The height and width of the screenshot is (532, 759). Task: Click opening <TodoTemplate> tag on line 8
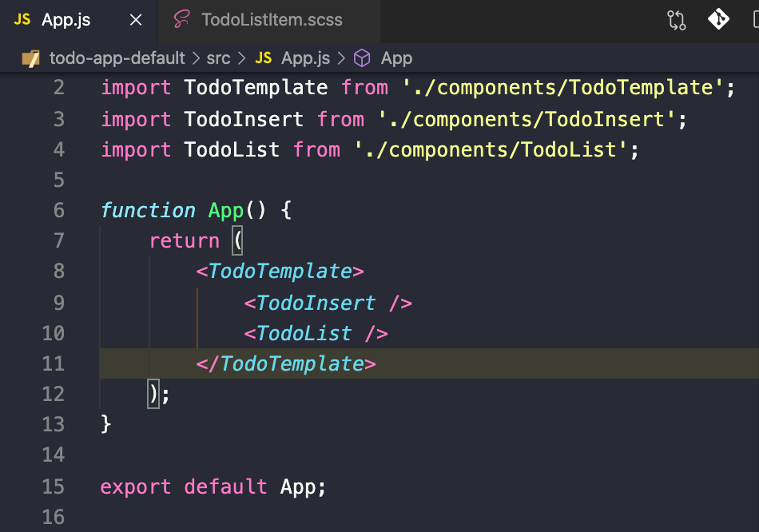tap(280, 272)
